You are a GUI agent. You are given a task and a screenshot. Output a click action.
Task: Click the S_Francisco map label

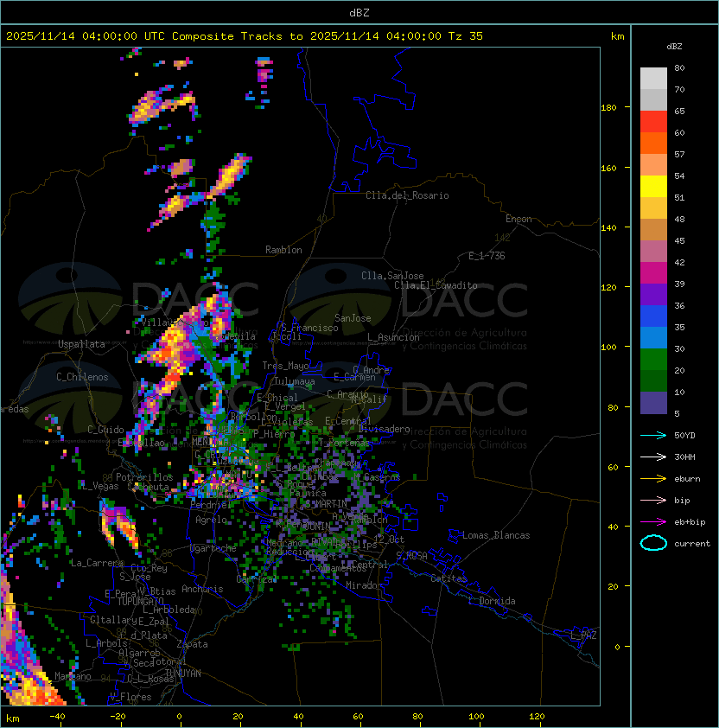pyautogui.click(x=309, y=328)
